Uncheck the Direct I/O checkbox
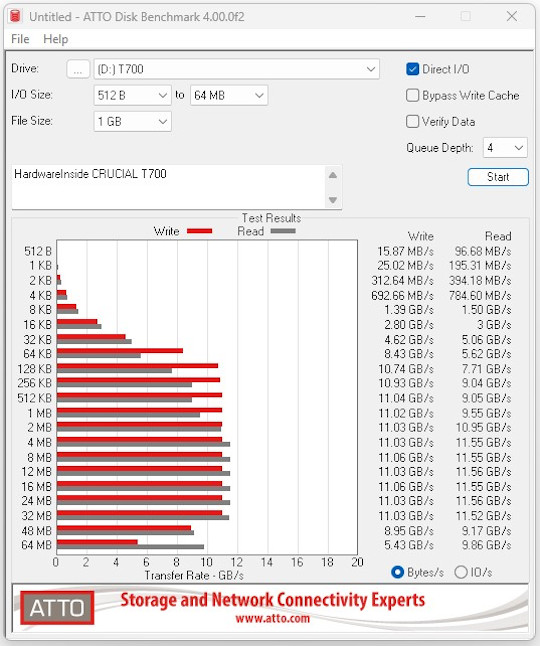This screenshot has width=540, height=646. pyautogui.click(x=412, y=69)
